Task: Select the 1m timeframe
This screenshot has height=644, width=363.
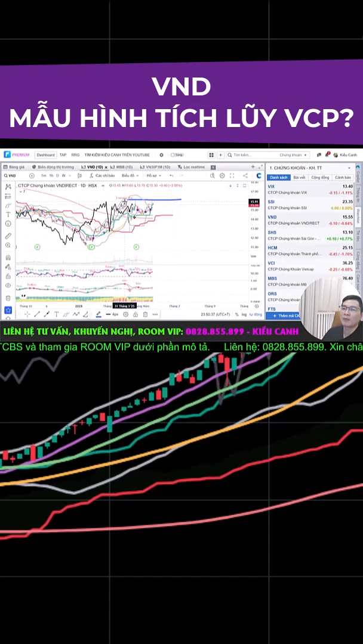Action: (x=44, y=175)
